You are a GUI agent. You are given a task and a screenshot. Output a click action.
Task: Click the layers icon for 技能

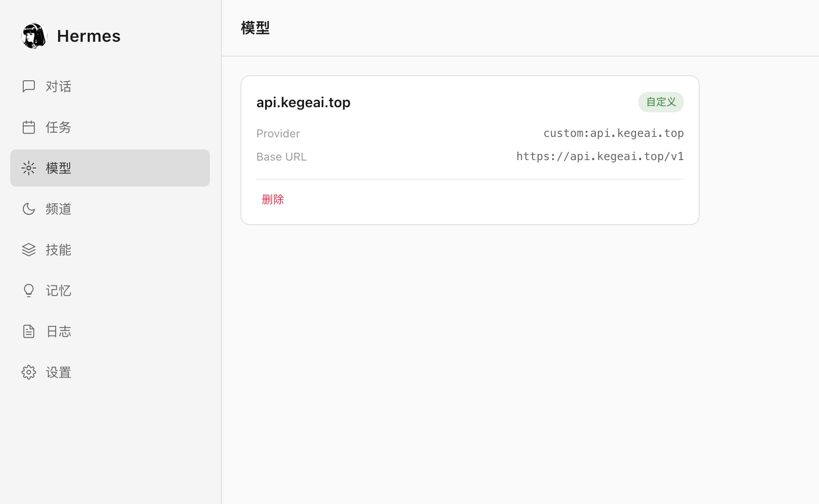point(29,250)
